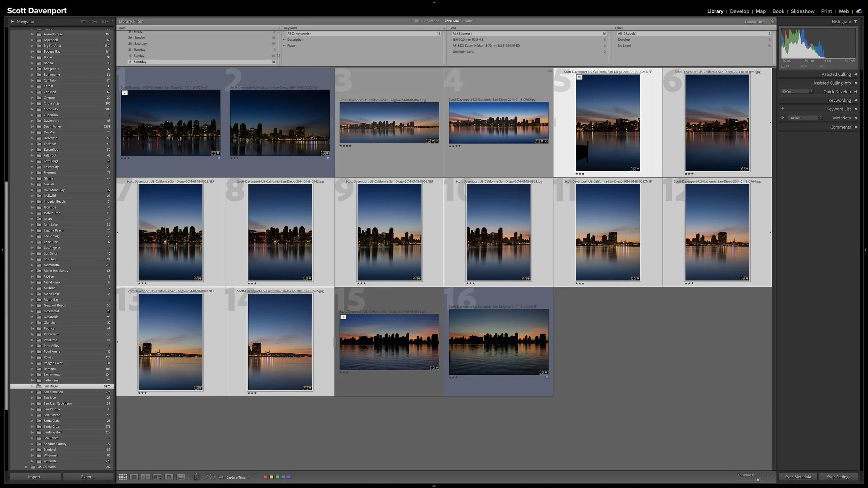Viewport: 868px width, 488px height.
Task: Toggle the yellow color label in the toolbar
Action: tap(272, 477)
